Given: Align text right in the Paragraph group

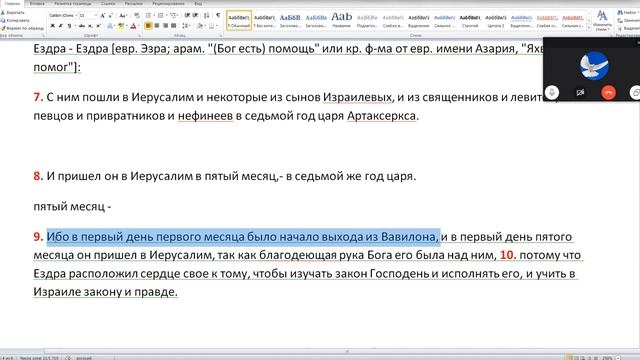Looking at the screenshot, I should [x=165, y=26].
